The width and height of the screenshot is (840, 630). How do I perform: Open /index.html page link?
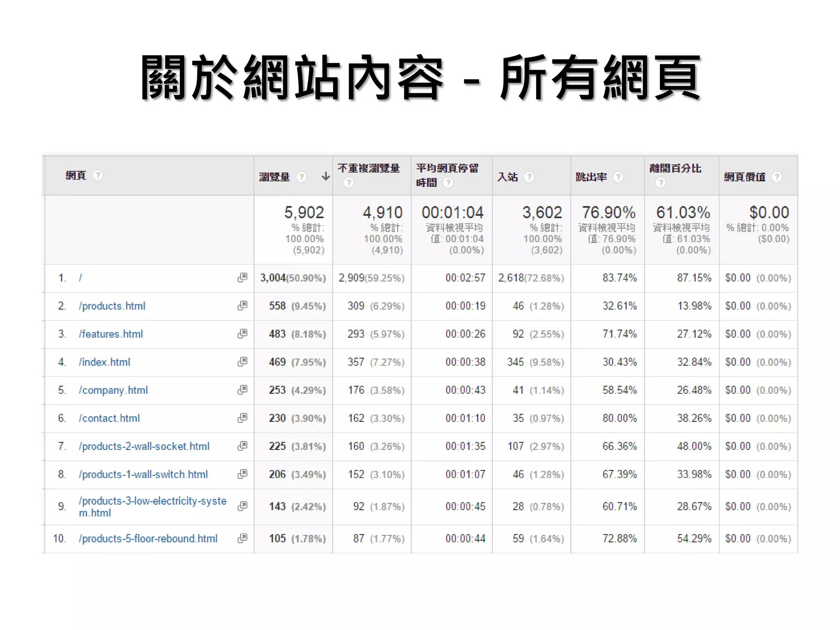click(105, 362)
